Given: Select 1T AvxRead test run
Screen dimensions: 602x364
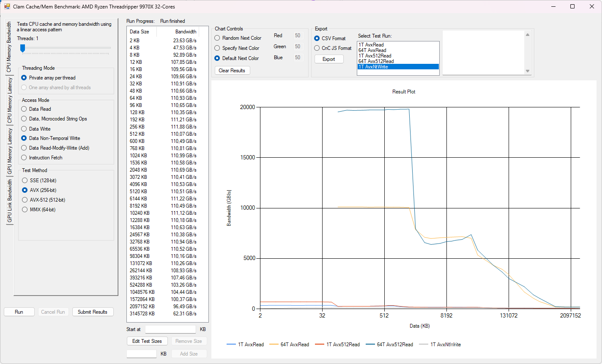Looking at the screenshot, I should click(398, 44).
